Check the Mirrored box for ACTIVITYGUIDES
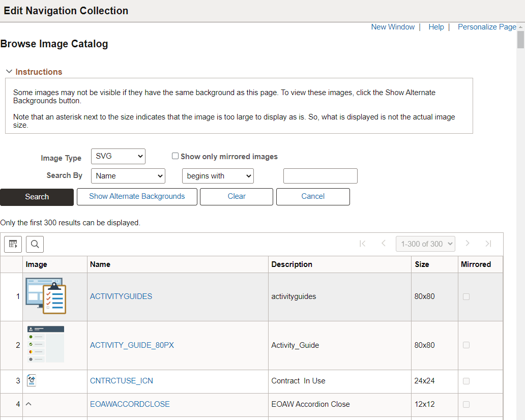The image size is (525, 420). (x=466, y=296)
